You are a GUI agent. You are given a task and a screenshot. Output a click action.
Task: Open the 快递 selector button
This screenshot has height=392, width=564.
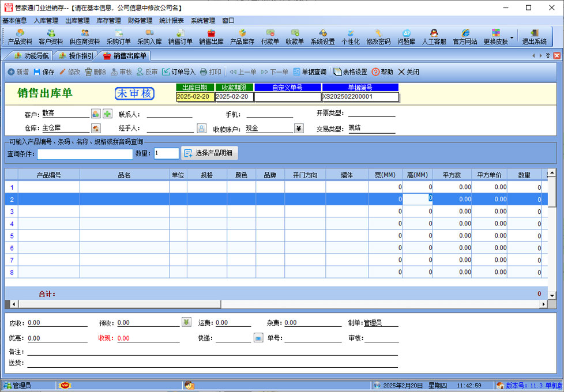click(258, 338)
